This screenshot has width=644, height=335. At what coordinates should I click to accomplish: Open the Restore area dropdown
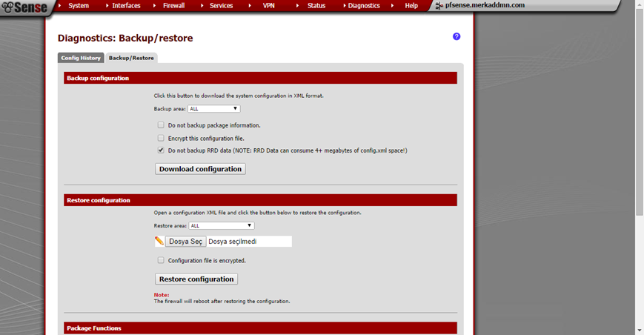click(x=222, y=226)
